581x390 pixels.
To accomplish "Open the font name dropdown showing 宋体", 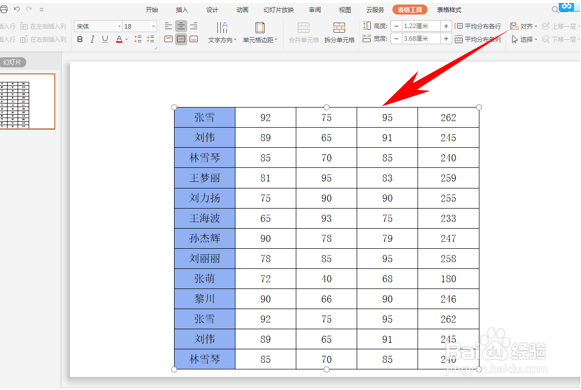I will (x=98, y=26).
